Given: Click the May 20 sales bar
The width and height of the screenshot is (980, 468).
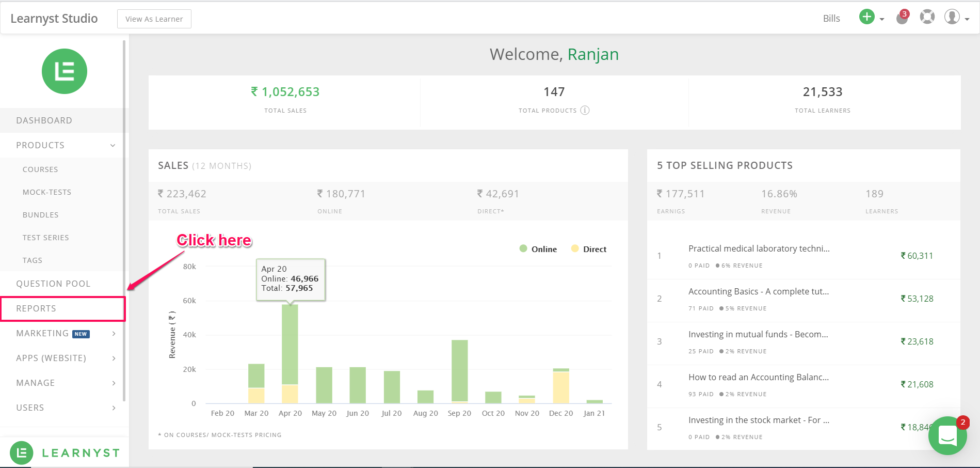Looking at the screenshot, I should pyautogui.click(x=324, y=385).
